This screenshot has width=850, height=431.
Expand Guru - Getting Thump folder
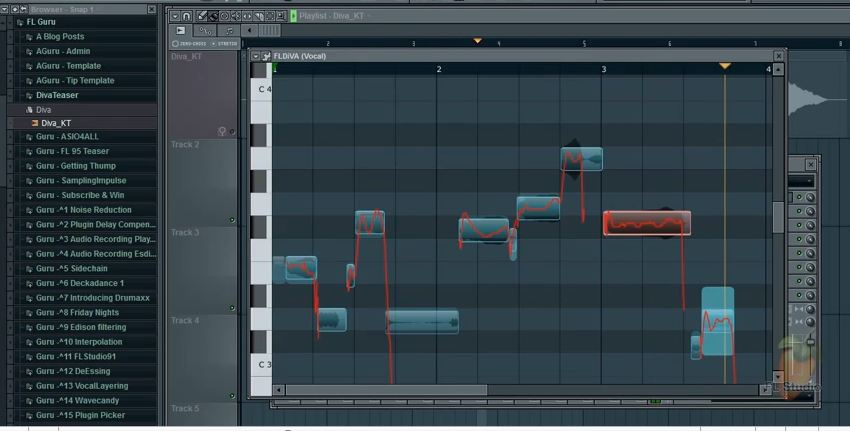coord(76,166)
